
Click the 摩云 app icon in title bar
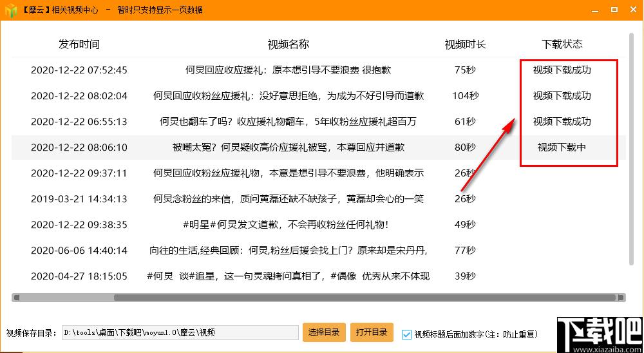pos(10,10)
